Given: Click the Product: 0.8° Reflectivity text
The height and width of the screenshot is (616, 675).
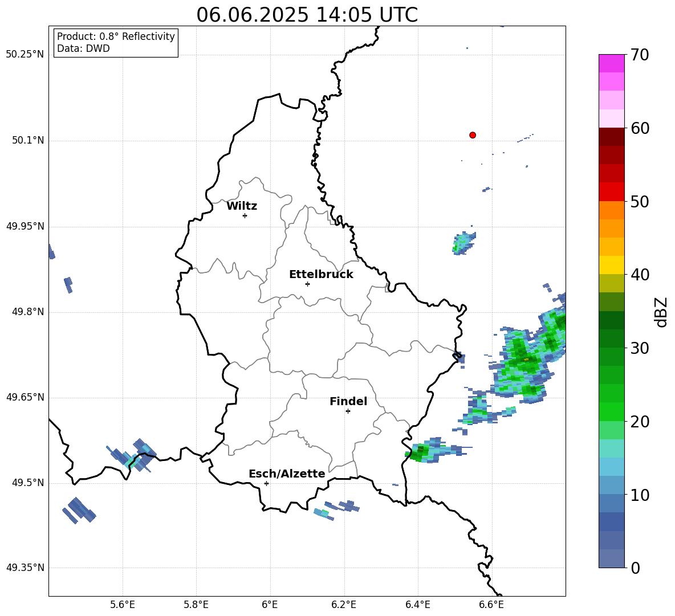Looking at the screenshot, I should point(116,36).
